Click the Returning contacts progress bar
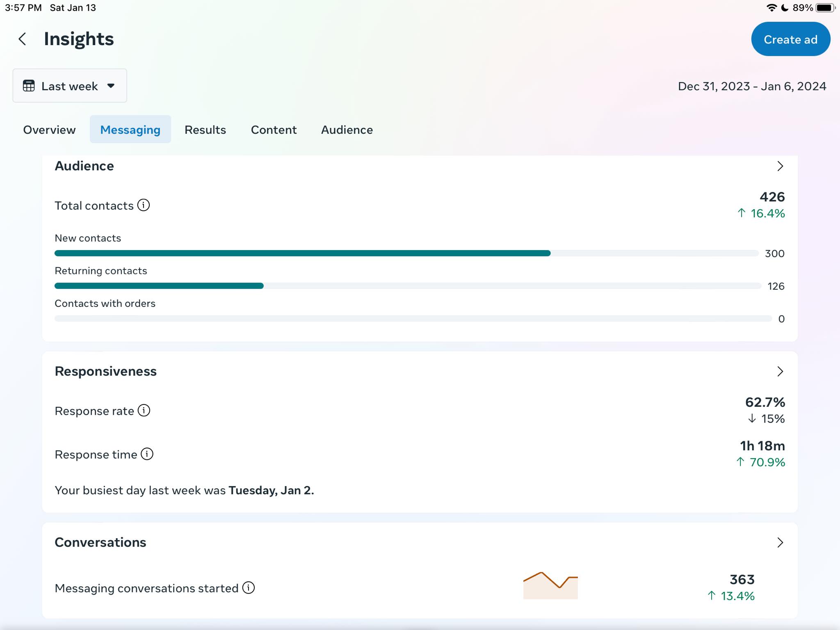840x630 pixels. [x=159, y=286]
